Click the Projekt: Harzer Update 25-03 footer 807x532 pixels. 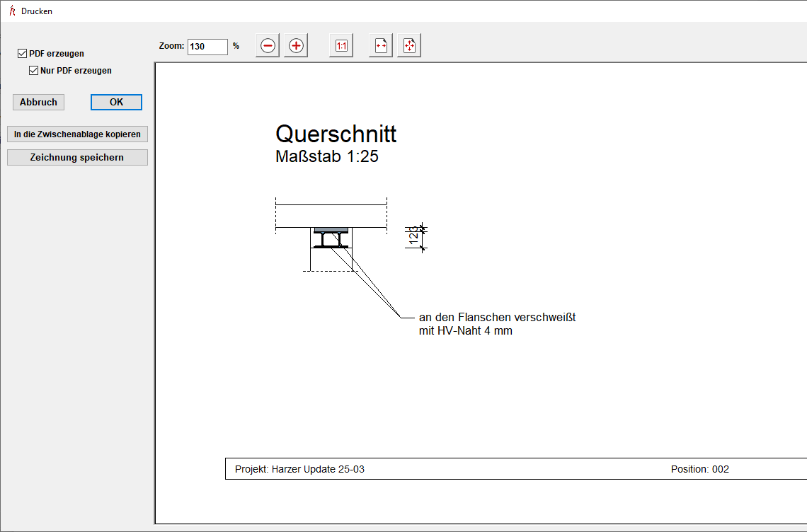click(300, 469)
